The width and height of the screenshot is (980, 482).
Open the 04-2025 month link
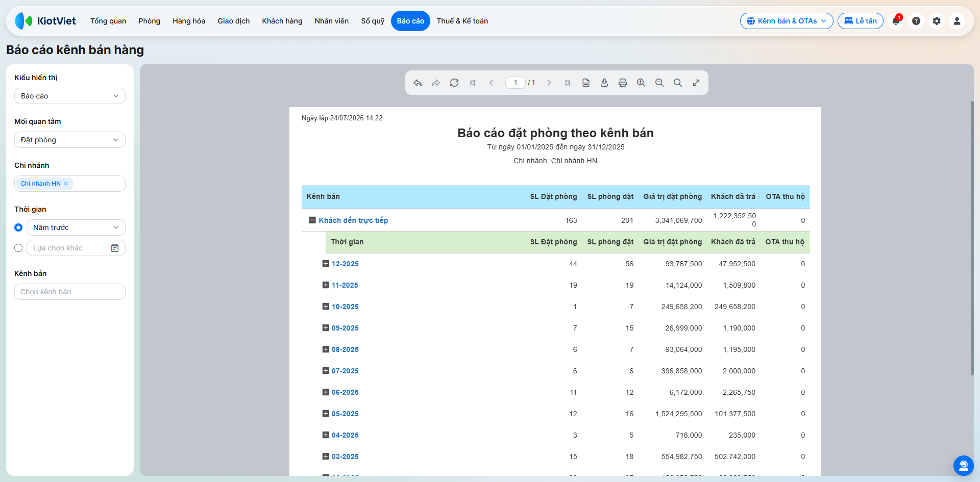coord(345,435)
